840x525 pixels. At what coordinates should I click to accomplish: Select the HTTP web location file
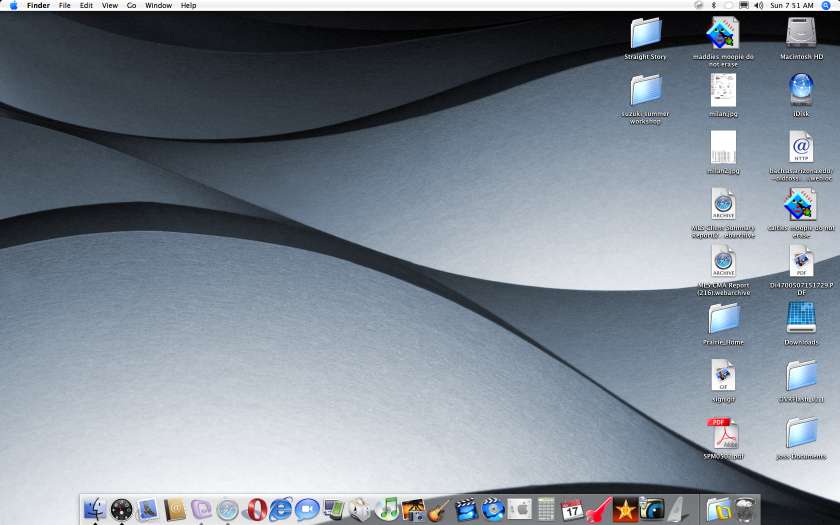(x=801, y=147)
